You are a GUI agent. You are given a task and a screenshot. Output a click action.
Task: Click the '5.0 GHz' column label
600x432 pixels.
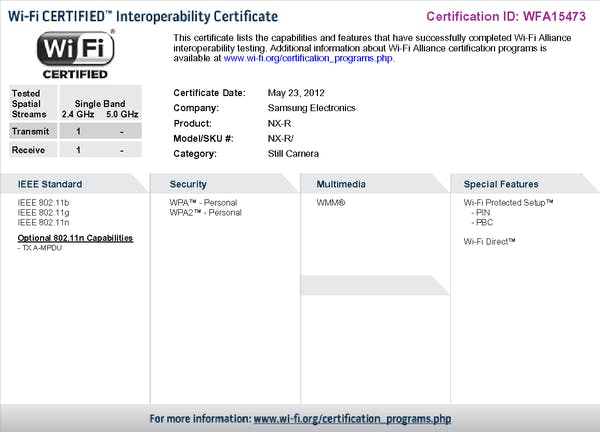[x=122, y=114]
